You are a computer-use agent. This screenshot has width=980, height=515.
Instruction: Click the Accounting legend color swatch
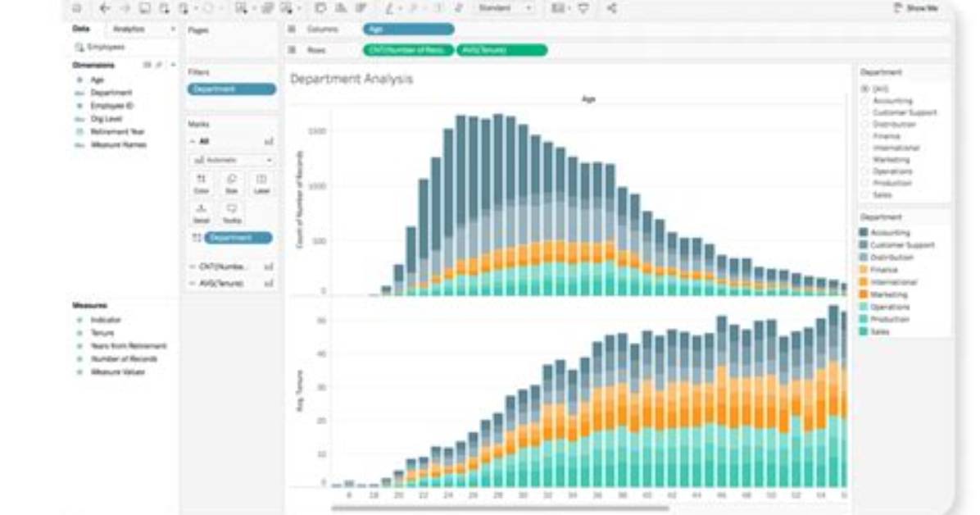(864, 233)
